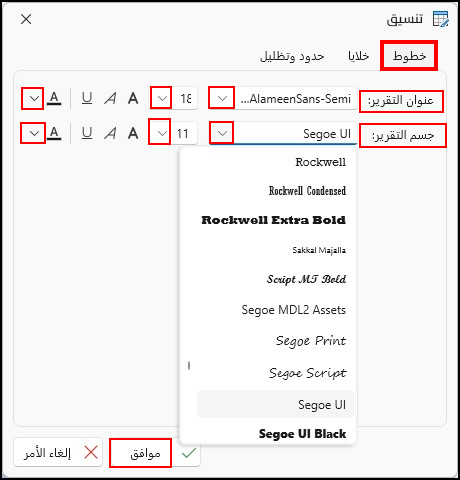
Task: Click the إلغاء الأمر button
Action: coord(58,452)
